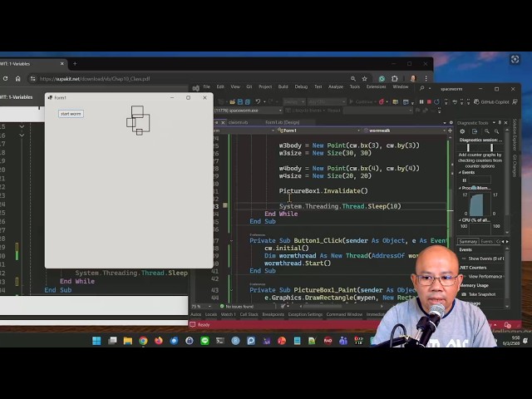The width and height of the screenshot is (532, 399).
Task: Click the Chrome extensions puzzle icon
Action: point(395,79)
